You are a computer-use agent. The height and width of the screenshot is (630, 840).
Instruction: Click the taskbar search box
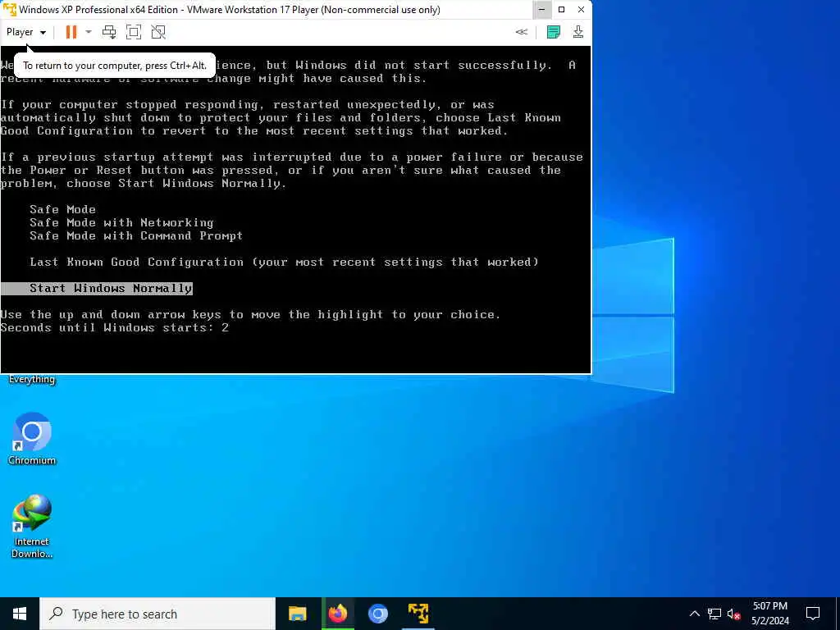pos(157,614)
